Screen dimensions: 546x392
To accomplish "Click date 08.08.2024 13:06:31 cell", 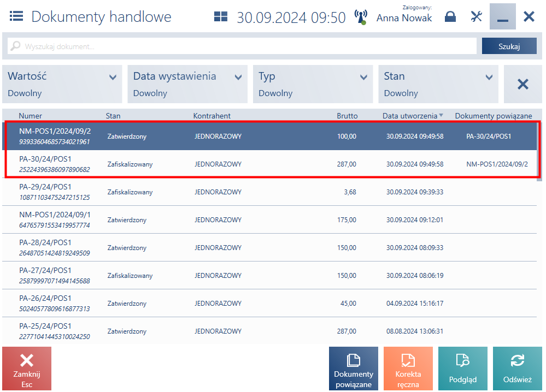I will coord(415,331).
